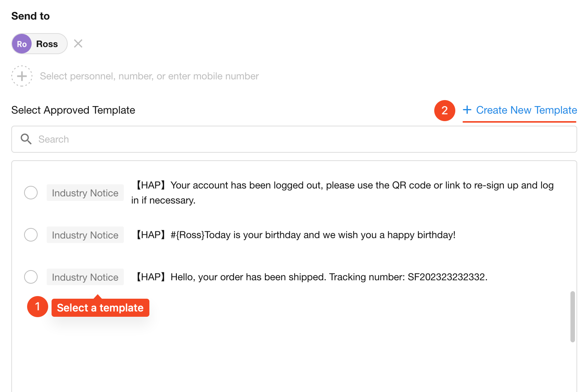The height and width of the screenshot is (392, 587).
Task: Click the Industry Notice tag on birthday template
Action: 85,235
